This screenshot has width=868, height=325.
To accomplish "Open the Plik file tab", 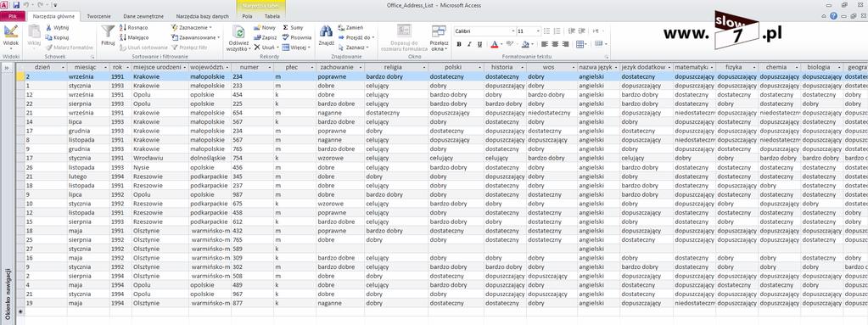I will pyautogui.click(x=12, y=16).
